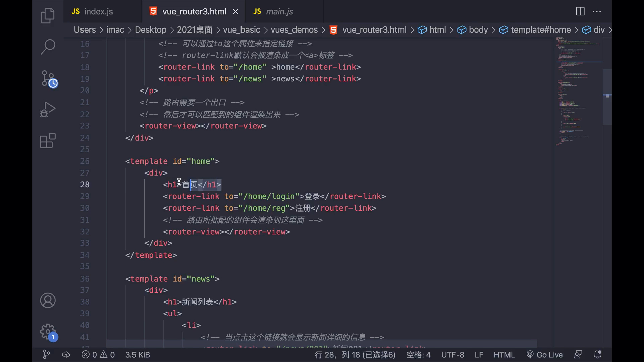Open the Extensions view
This screenshot has width=644, height=362.
48,141
